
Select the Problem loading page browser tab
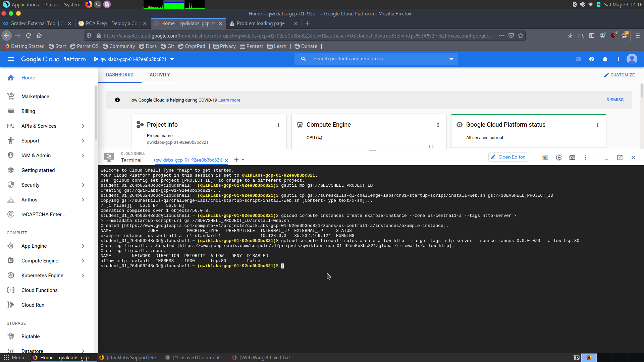pyautogui.click(x=261, y=23)
